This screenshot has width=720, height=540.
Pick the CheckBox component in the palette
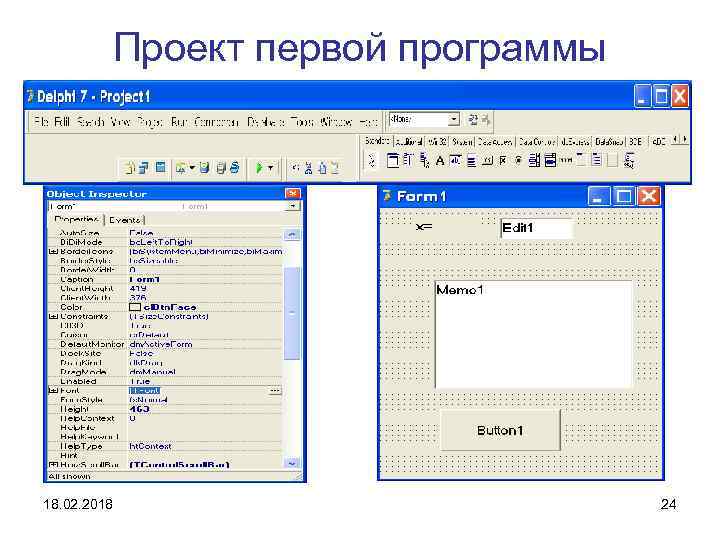coord(503,161)
